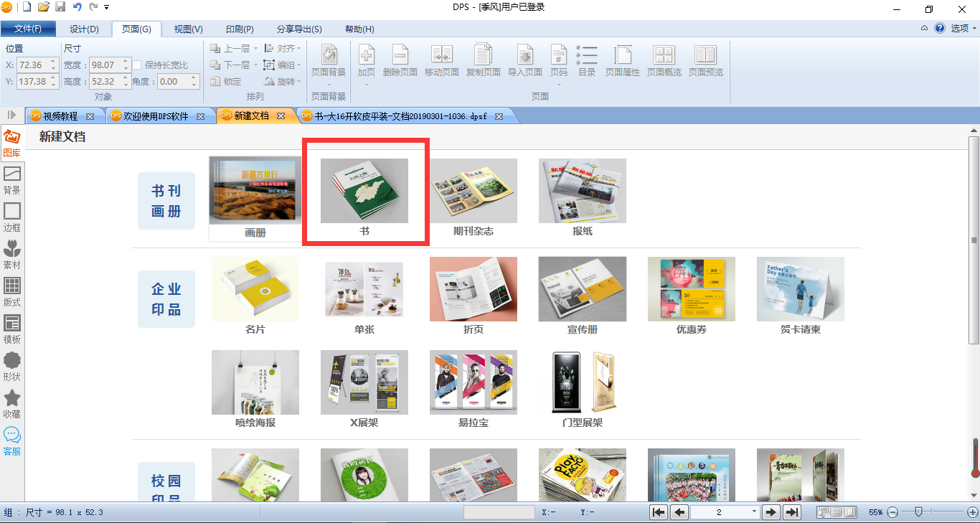Open 客服 customer service in sidebar
The image size is (980, 523).
pos(12,442)
